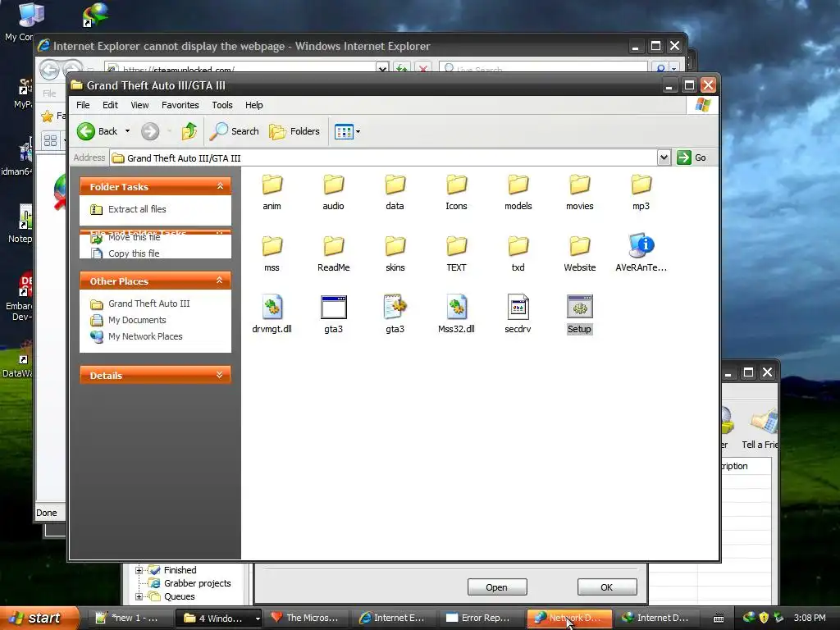Open the Help menu
This screenshot has height=630, width=840.
[x=254, y=105]
